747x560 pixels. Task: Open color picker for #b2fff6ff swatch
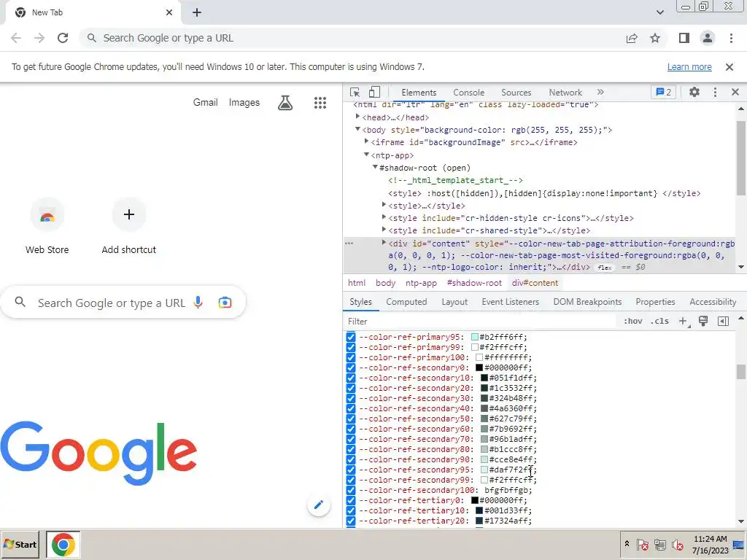[x=474, y=337]
